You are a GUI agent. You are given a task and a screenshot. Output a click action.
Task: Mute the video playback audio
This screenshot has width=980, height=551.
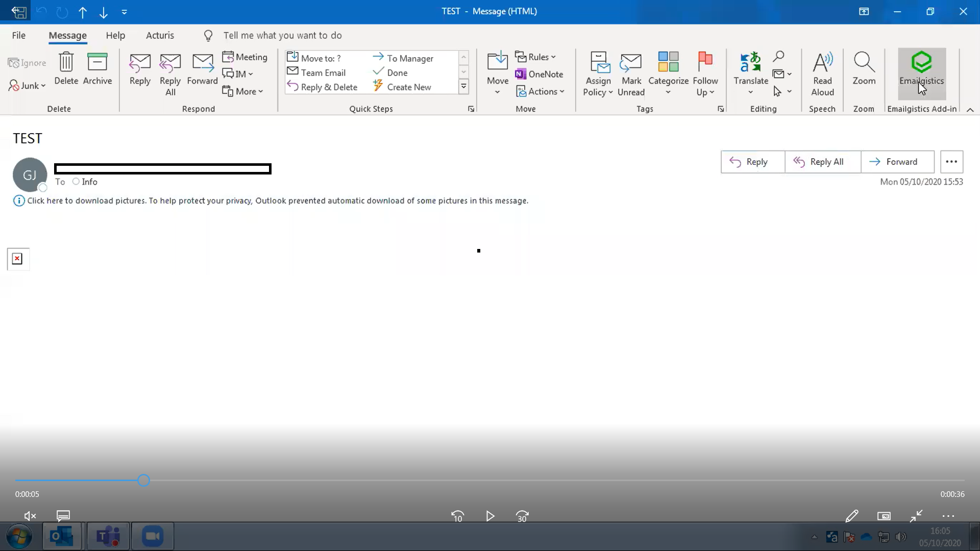pos(29,516)
